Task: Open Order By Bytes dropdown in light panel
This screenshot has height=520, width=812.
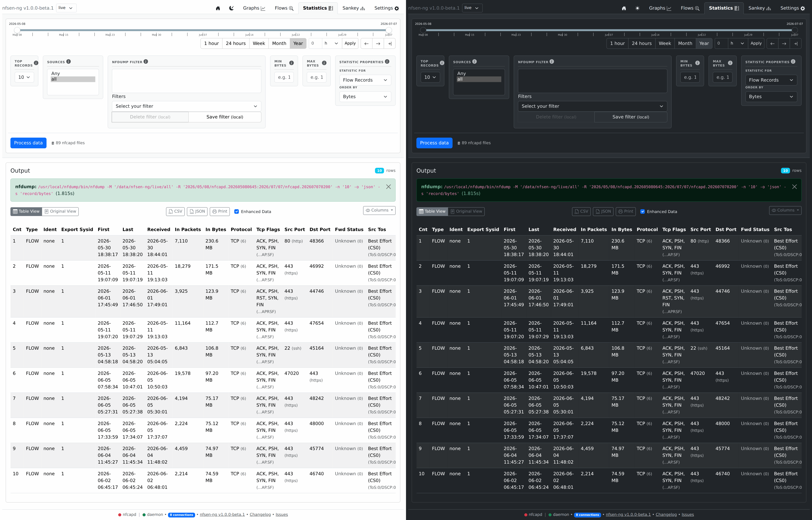Action: pos(365,97)
